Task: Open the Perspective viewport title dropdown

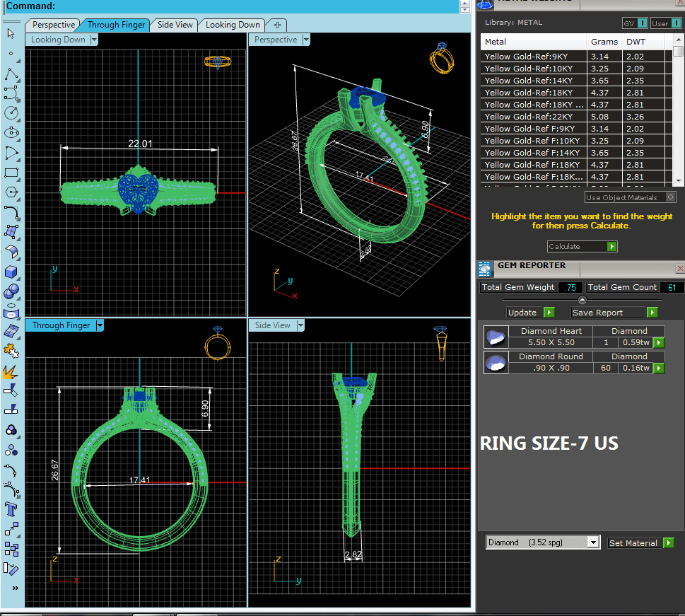Action: (x=306, y=40)
